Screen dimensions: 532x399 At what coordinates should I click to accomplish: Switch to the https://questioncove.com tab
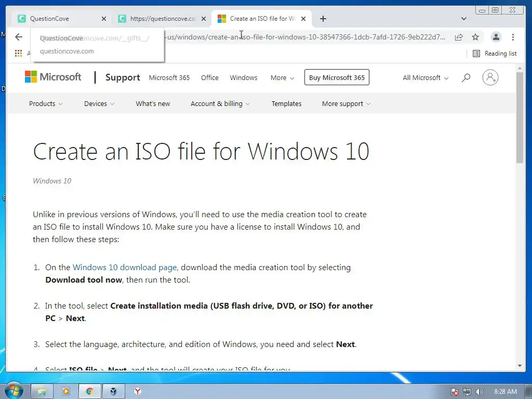click(x=162, y=19)
